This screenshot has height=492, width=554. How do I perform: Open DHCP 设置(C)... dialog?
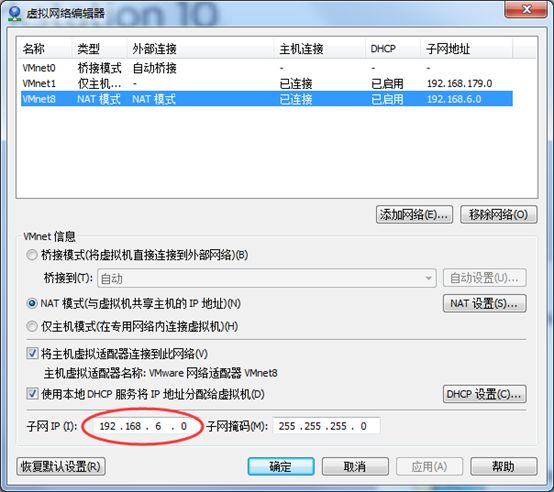tap(484, 394)
